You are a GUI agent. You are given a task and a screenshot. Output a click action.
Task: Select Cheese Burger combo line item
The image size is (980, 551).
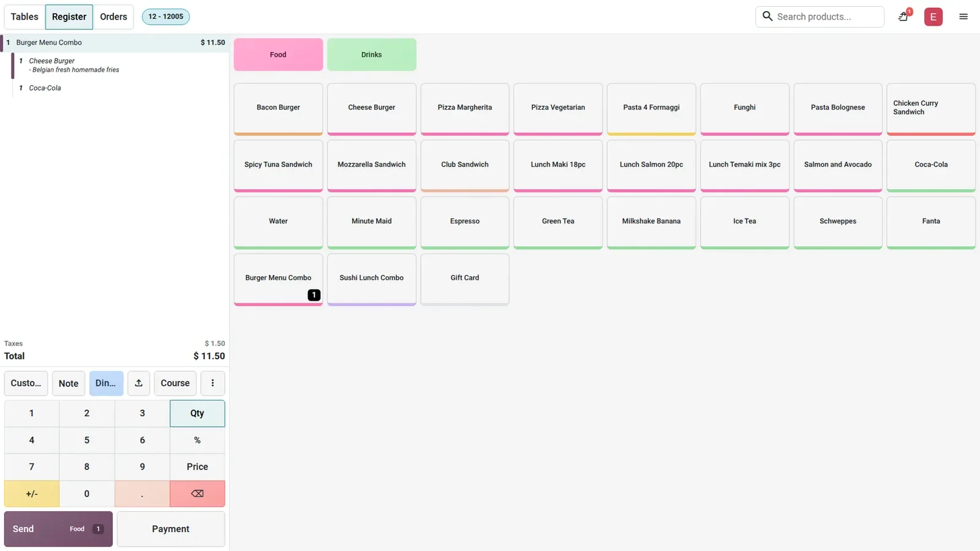click(120, 66)
